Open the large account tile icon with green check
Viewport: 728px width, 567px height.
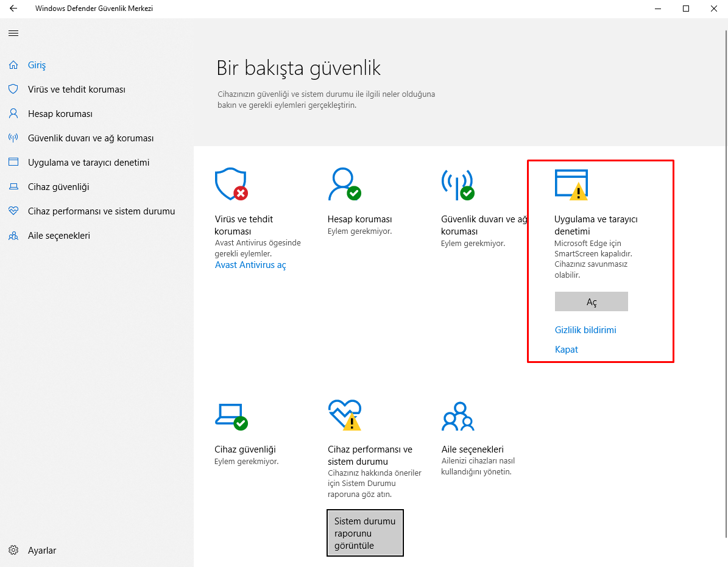[x=344, y=184]
